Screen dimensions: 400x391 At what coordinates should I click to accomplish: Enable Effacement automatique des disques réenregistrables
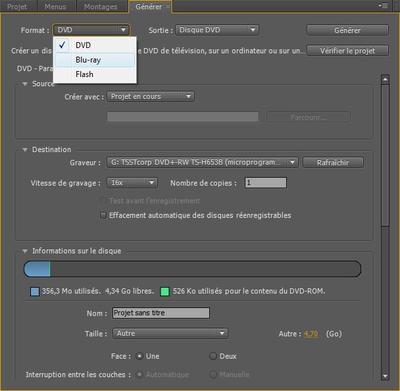(103, 215)
